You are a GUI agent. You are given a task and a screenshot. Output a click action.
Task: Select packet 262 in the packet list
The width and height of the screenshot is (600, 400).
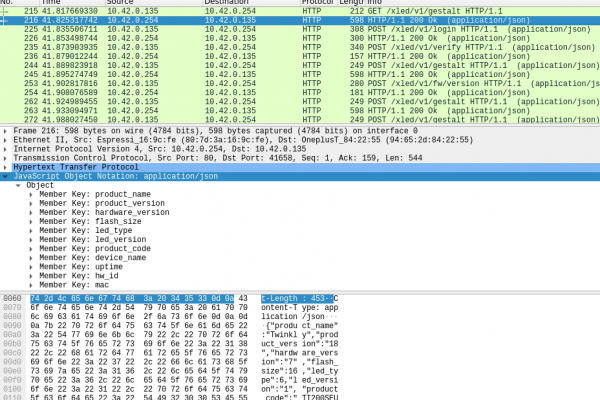point(300,102)
